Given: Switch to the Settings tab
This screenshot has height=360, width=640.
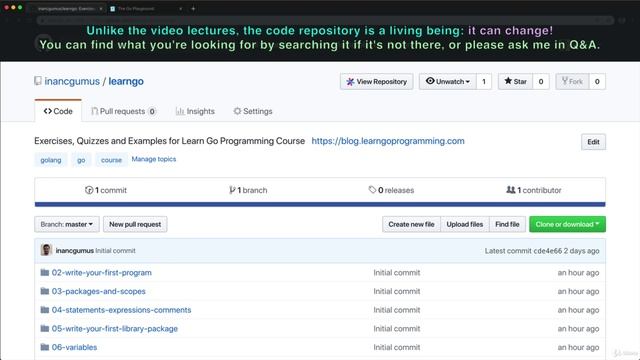Looking at the screenshot, I should [x=253, y=111].
